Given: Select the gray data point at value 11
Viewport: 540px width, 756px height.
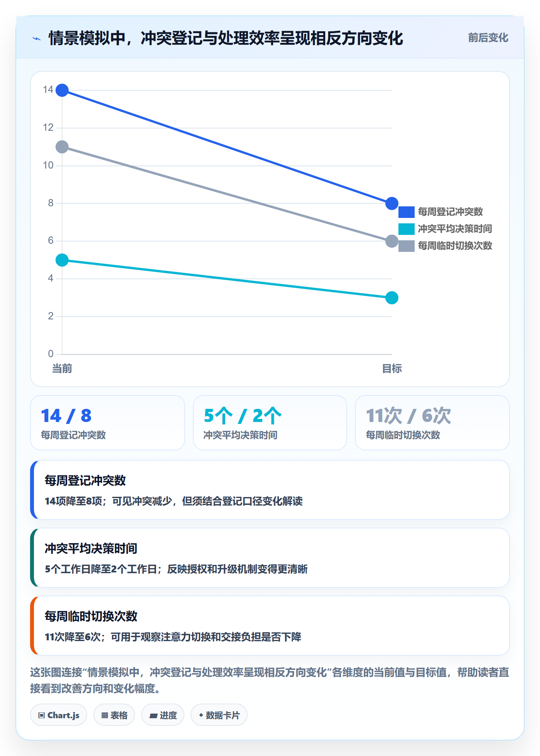Looking at the screenshot, I should coord(62,147).
